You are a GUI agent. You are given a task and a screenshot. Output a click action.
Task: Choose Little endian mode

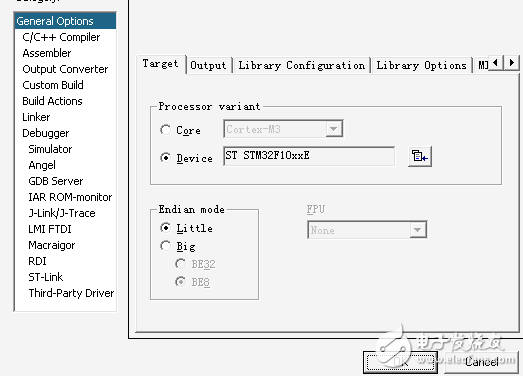165,228
